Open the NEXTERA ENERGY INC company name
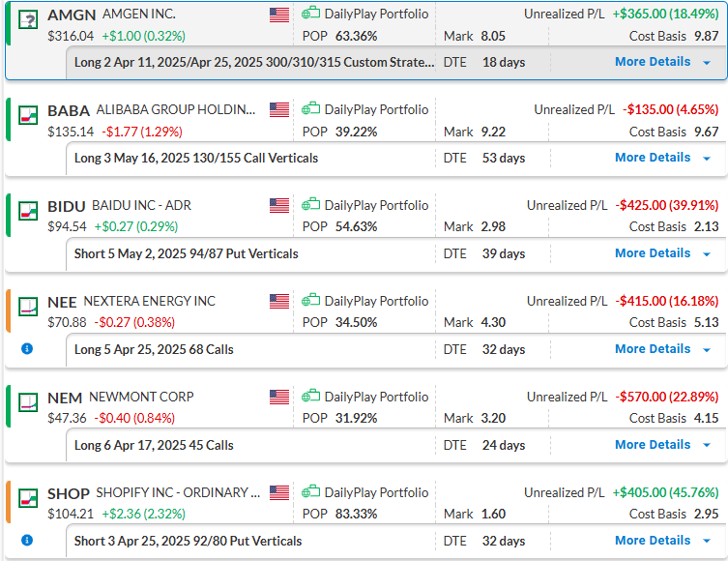This screenshot has height=561, width=728. pyautogui.click(x=150, y=302)
